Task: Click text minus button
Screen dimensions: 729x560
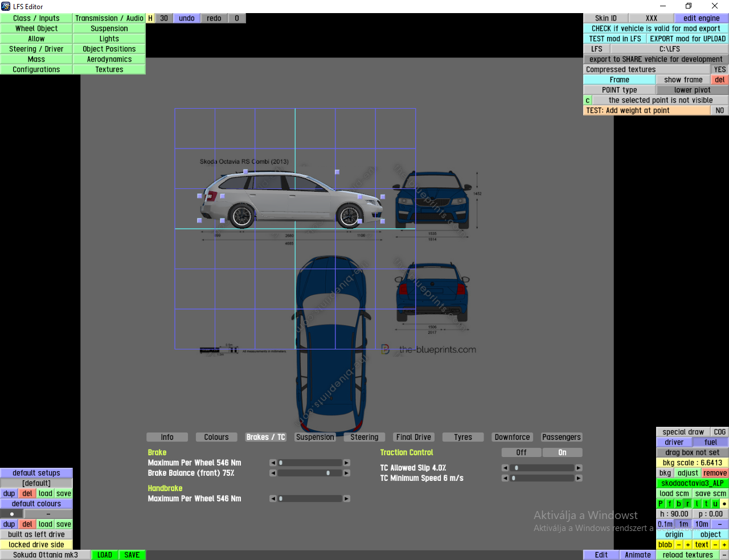Action: click(x=715, y=545)
